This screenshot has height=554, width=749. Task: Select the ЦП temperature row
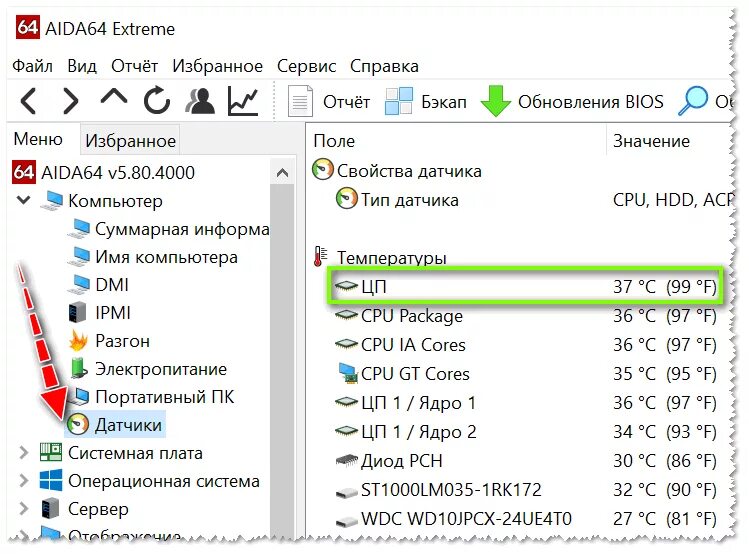click(x=525, y=287)
